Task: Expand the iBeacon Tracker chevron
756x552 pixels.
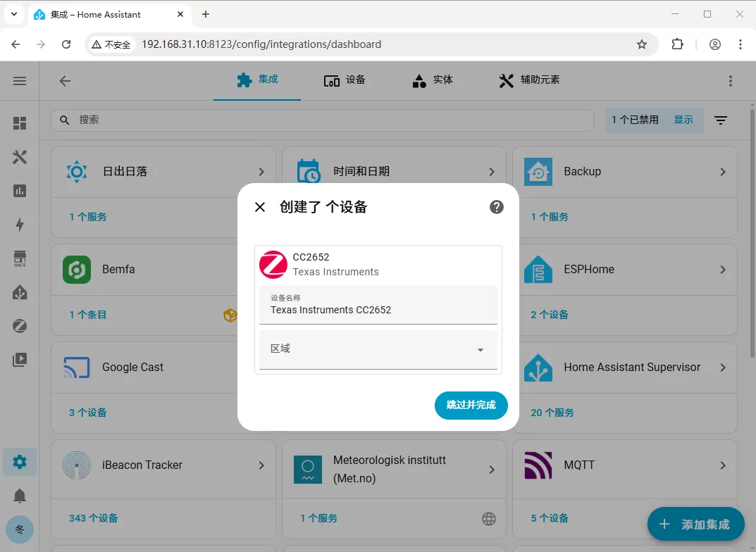Action: (261, 465)
